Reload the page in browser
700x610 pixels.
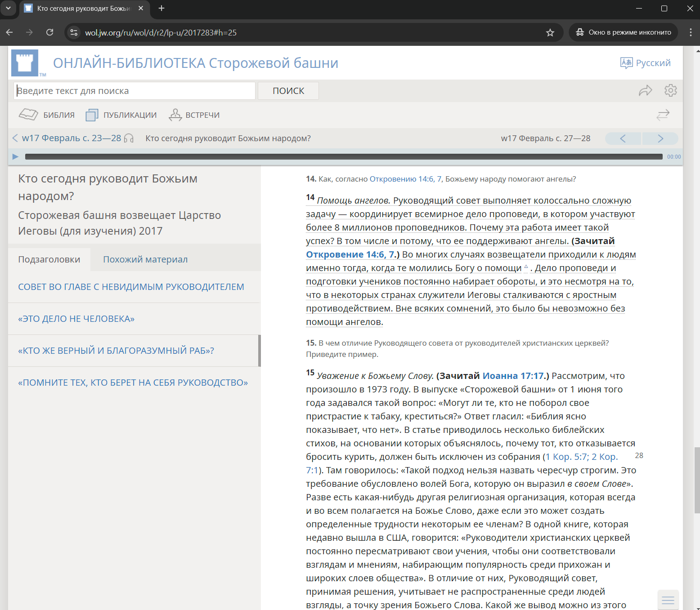(50, 32)
